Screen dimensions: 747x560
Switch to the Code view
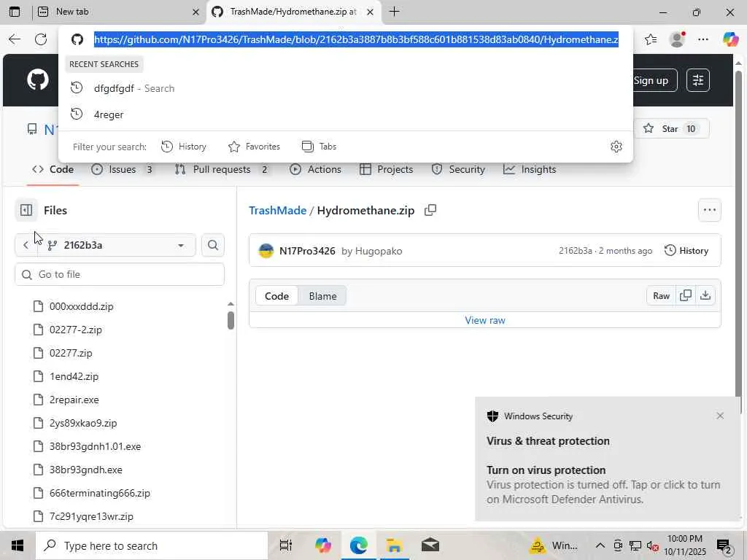pyautogui.click(x=276, y=296)
